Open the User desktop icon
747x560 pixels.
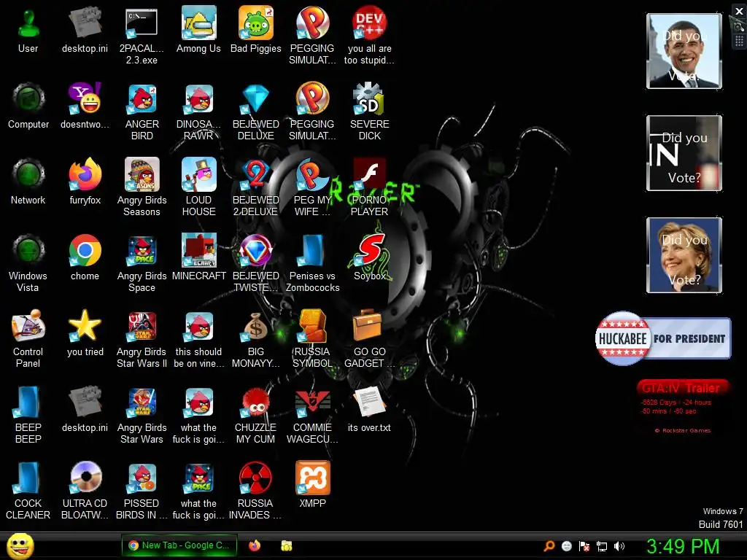coord(28,31)
